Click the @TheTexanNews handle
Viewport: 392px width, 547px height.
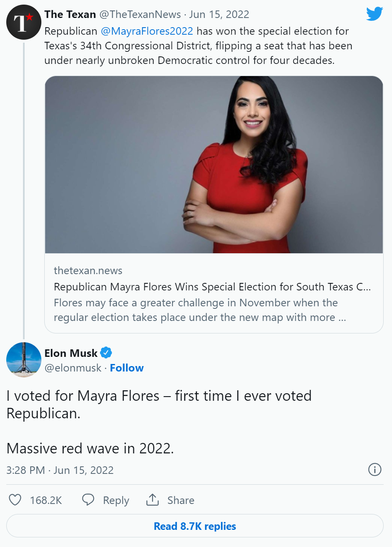(140, 15)
